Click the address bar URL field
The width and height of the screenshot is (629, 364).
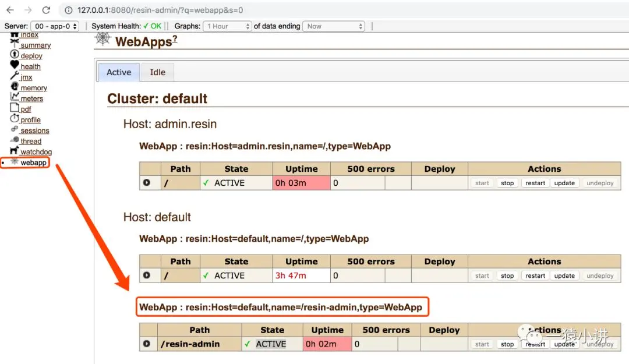[160, 10]
